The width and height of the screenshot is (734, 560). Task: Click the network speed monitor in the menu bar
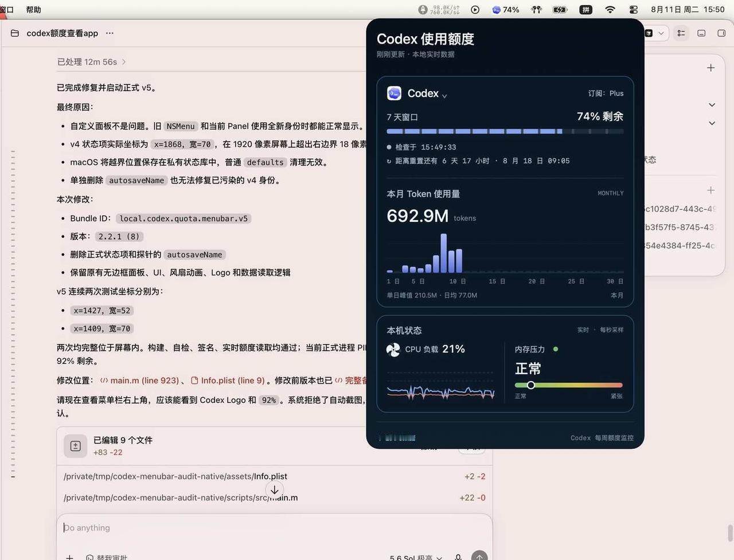[x=439, y=9]
